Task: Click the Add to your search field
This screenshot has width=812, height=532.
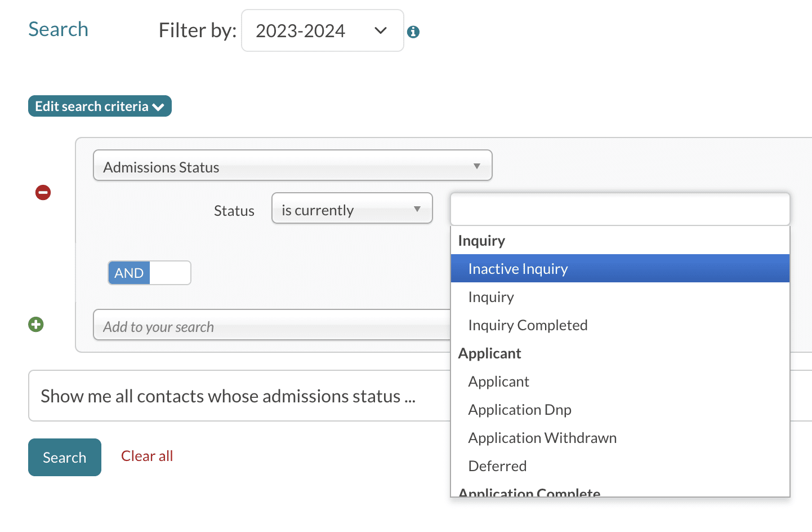Action: point(270,326)
